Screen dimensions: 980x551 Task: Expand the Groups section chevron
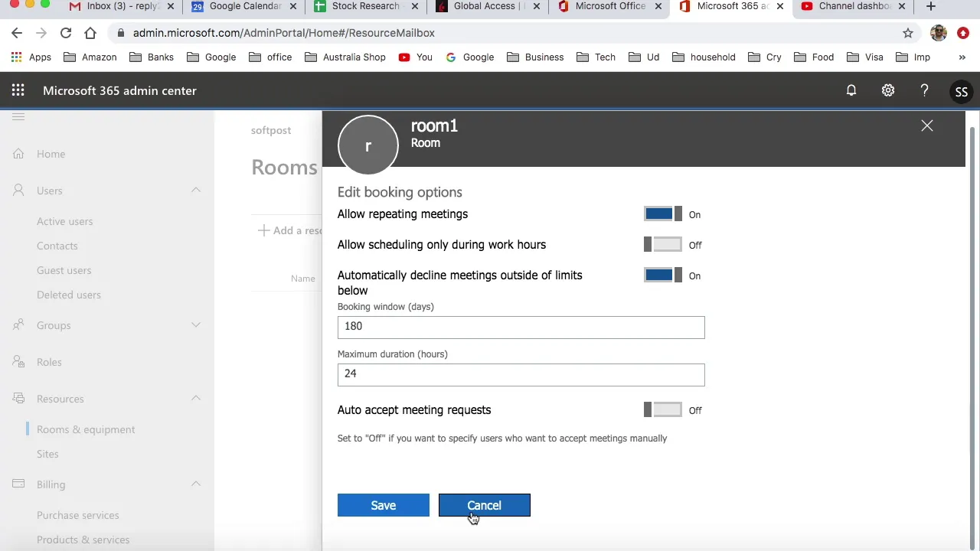tap(196, 324)
